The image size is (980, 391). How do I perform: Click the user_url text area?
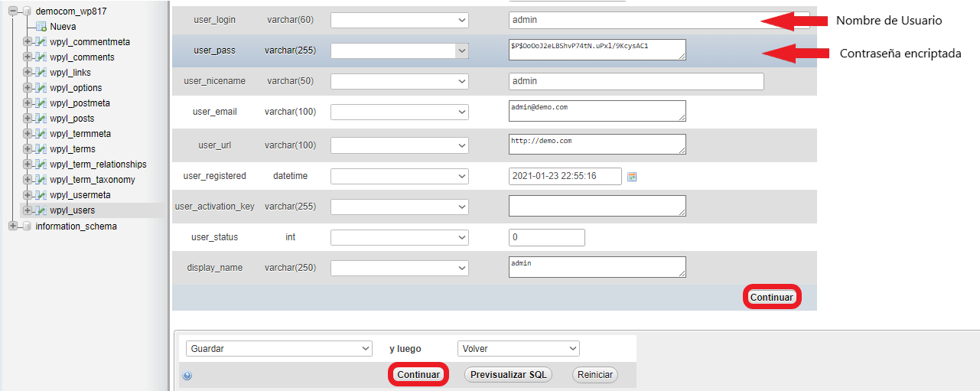pyautogui.click(x=597, y=145)
